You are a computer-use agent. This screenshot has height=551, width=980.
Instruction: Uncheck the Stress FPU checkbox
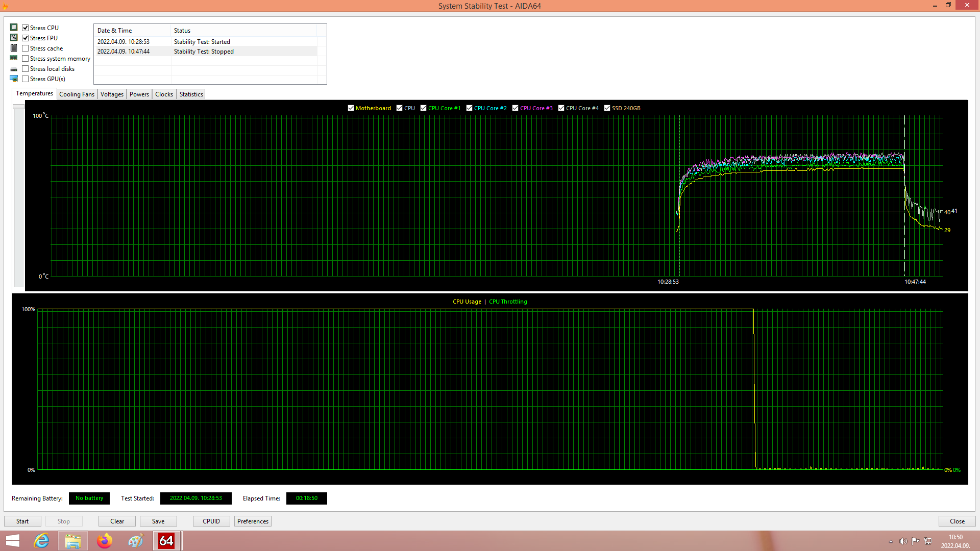click(26, 38)
